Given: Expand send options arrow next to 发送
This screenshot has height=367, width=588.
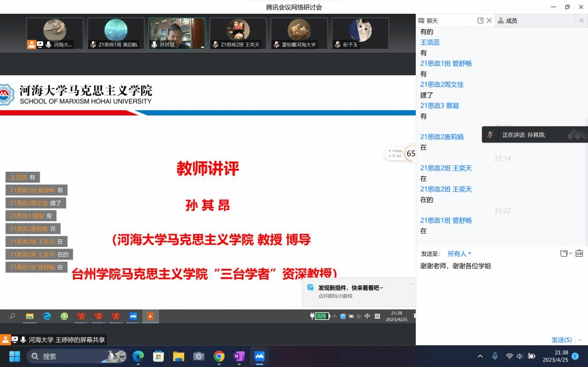Looking at the screenshot, I should [x=580, y=340].
